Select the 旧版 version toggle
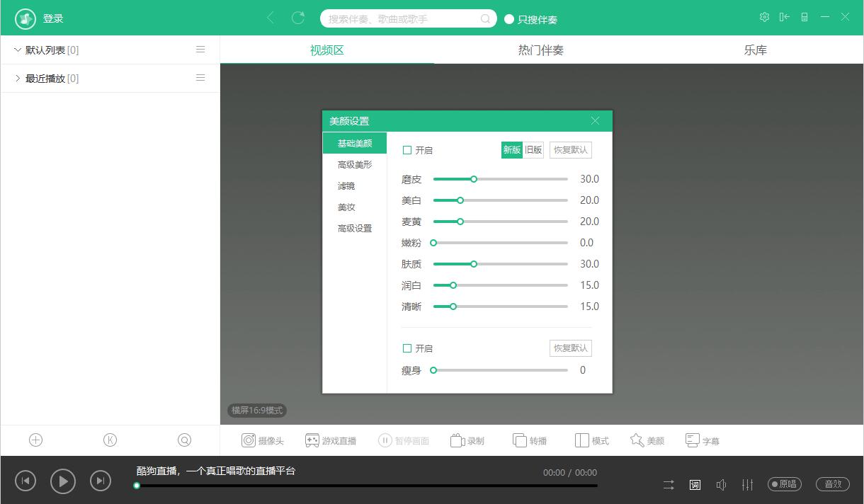 click(533, 149)
